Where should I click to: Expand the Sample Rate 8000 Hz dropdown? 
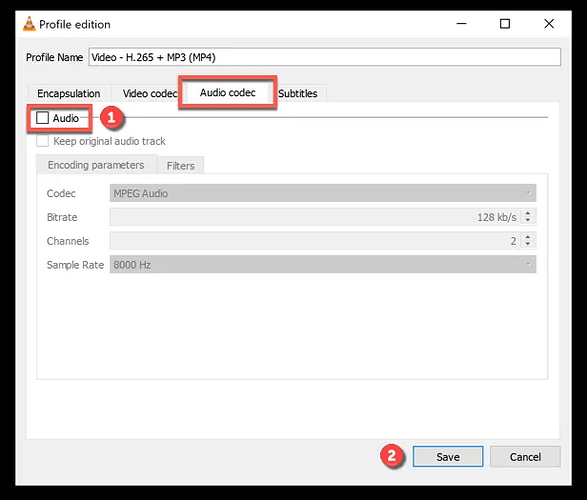[323, 265]
